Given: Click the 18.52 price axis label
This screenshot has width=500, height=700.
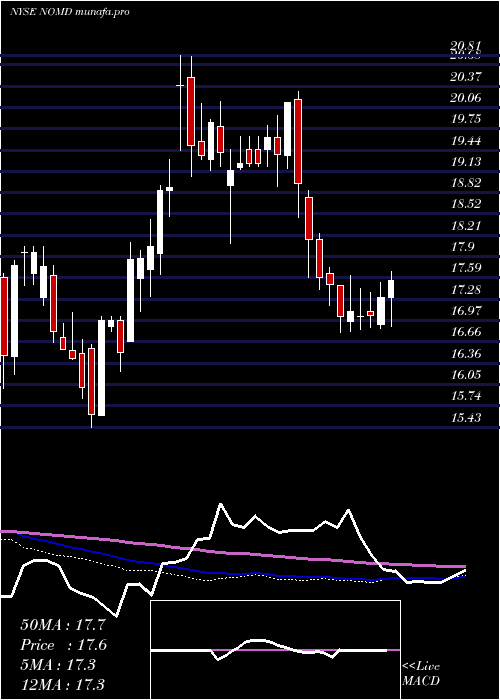Looking at the screenshot, I should (x=466, y=204).
